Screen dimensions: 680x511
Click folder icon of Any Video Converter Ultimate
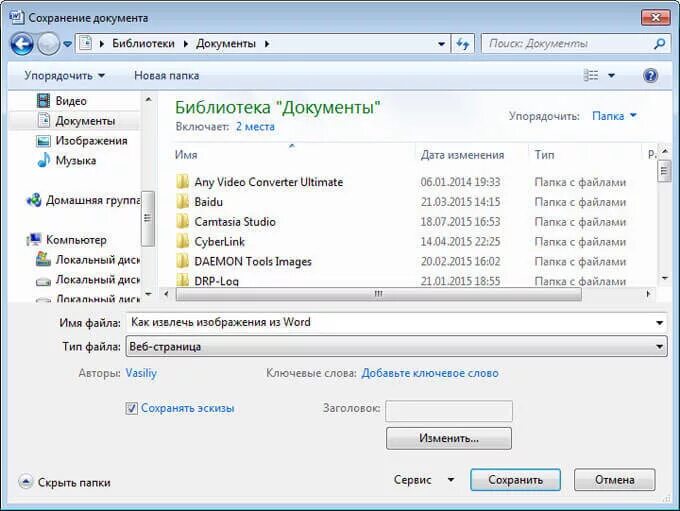point(183,182)
